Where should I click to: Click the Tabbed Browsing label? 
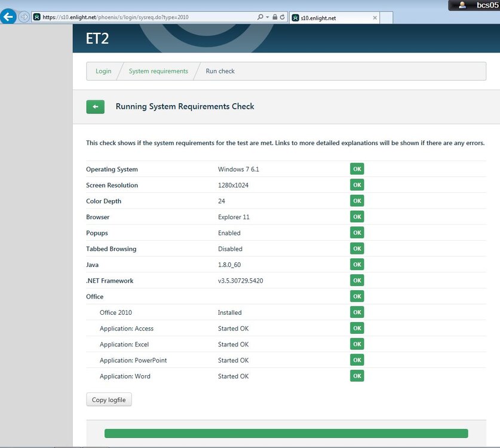tap(111, 249)
